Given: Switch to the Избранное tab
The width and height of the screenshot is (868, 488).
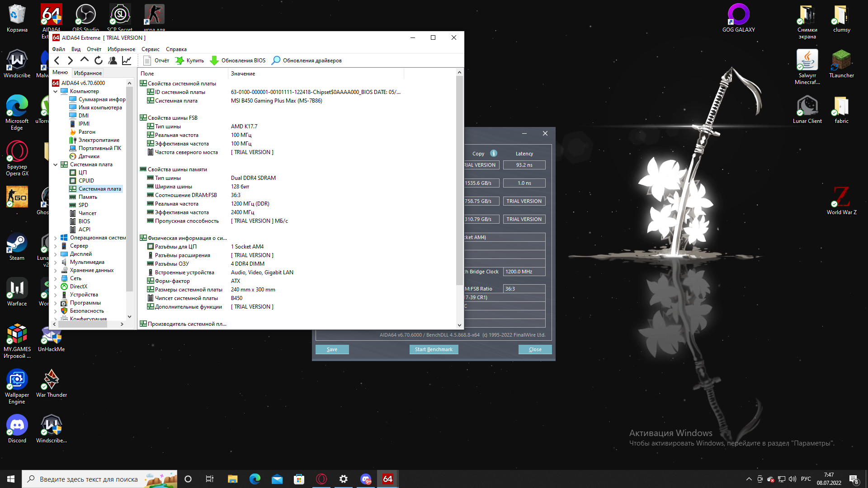Looking at the screenshot, I should tap(88, 73).
